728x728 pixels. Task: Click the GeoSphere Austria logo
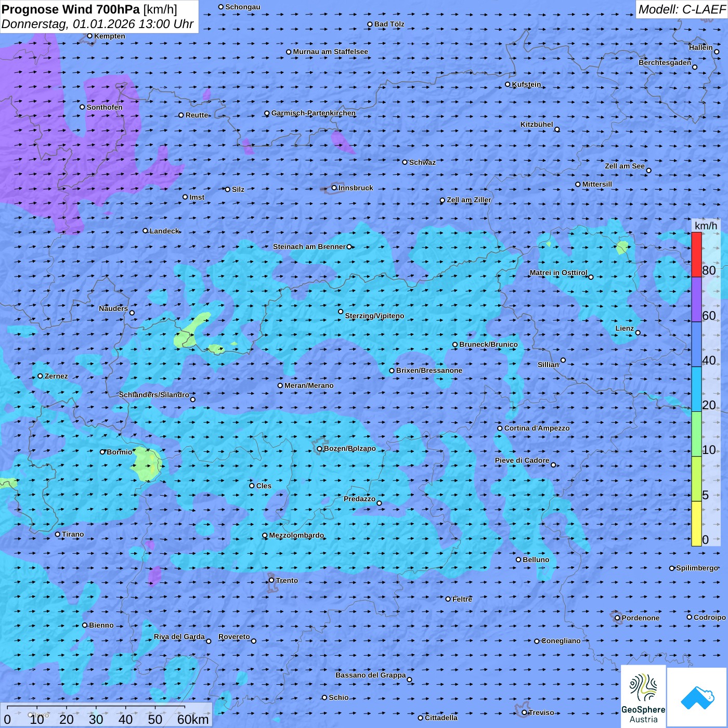[x=643, y=697]
